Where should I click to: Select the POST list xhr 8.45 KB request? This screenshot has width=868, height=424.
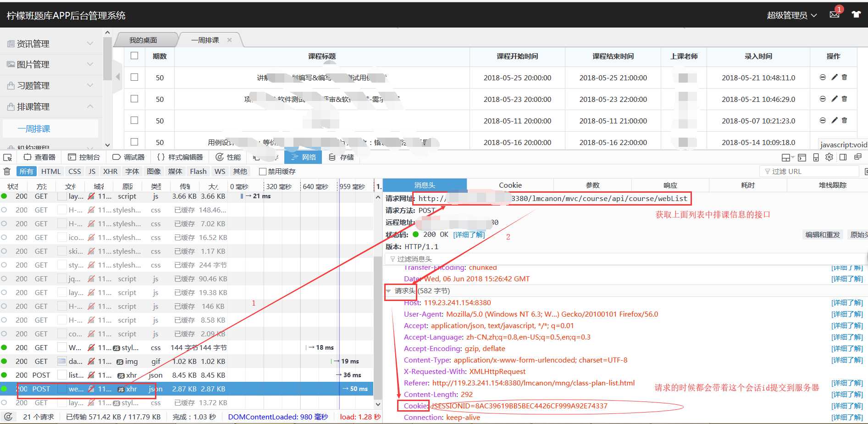(187, 375)
